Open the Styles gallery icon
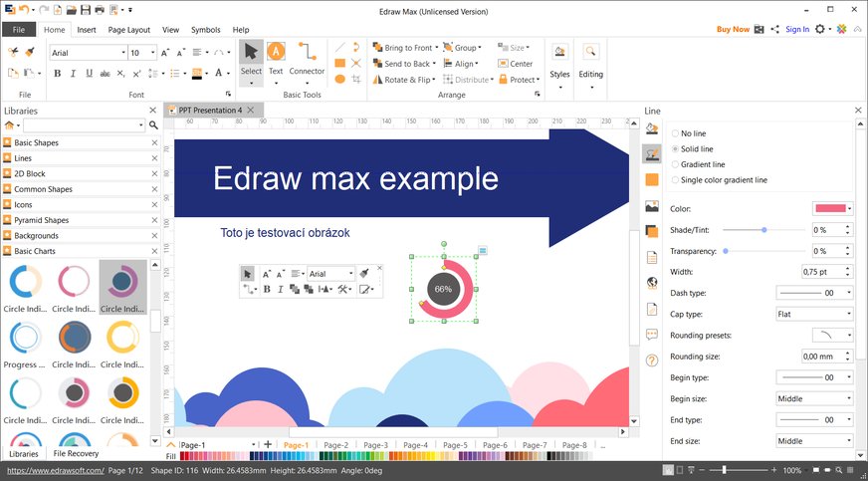The height and width of the screenshot is (481, 868). coord(559,59)
